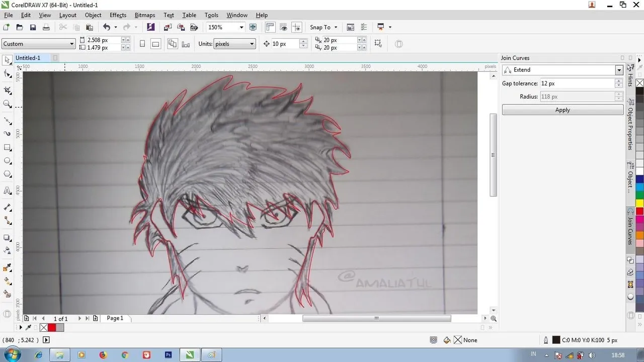The width and height of the screenshot is (644, 362).
Task: Open the Hints docker tab
Action: [630, 75]
